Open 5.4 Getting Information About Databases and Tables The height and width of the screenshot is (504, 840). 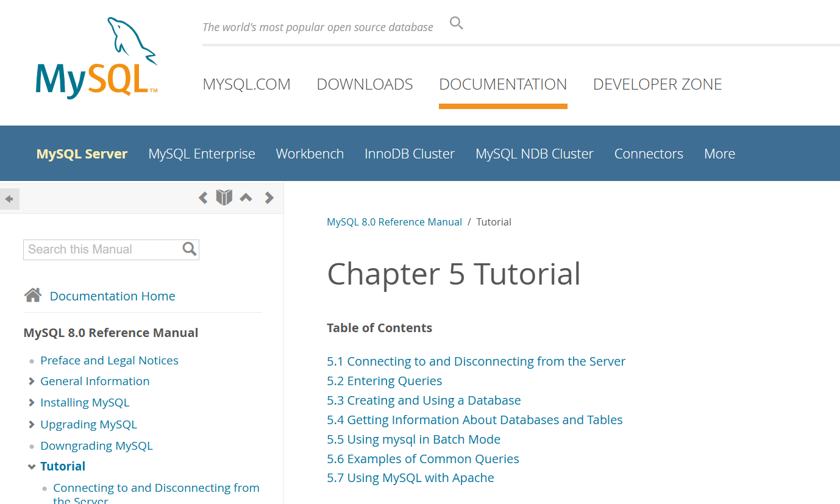pos(475,420)
